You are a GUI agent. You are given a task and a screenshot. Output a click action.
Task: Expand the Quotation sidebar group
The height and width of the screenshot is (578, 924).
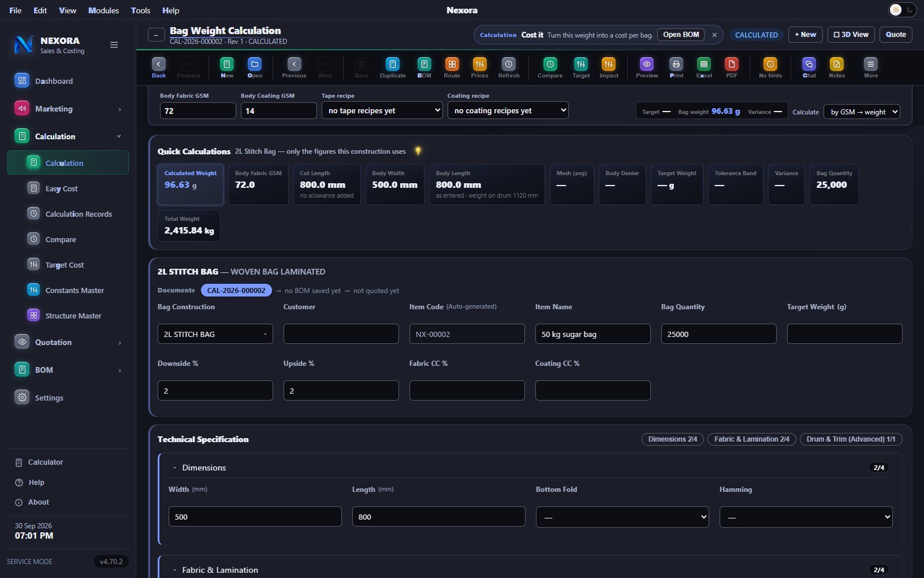click(x=68, y=342)
